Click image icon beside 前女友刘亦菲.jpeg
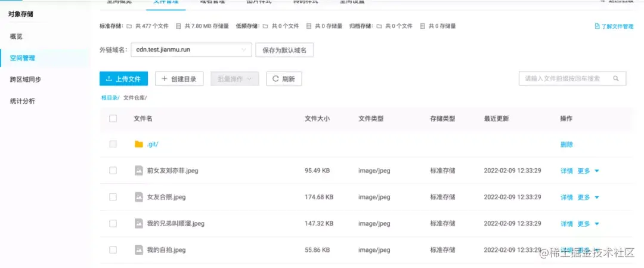644x268 pixels. pyautogui.click(x=139, y=171)
